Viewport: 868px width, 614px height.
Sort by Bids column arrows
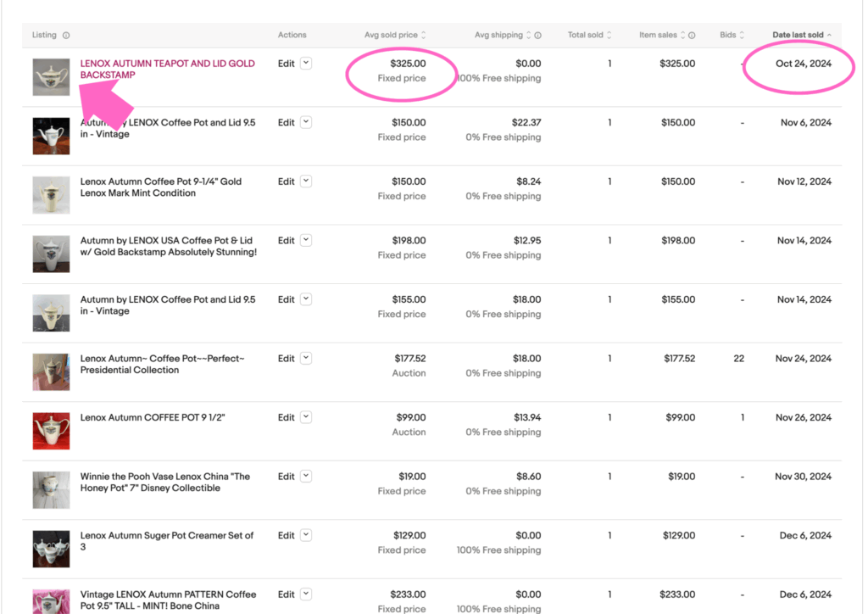tap(742, 35)
